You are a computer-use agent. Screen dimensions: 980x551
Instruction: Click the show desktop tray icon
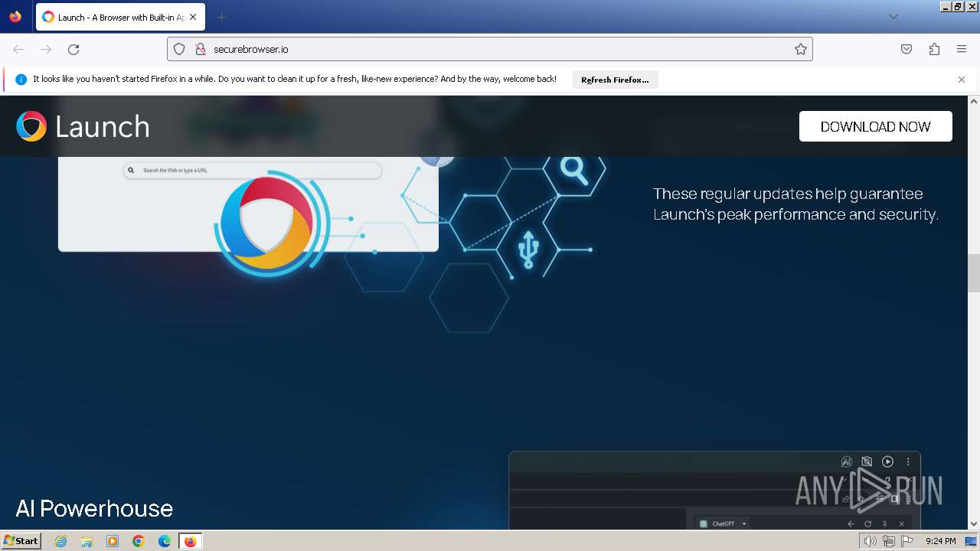[x=971, y=541]
